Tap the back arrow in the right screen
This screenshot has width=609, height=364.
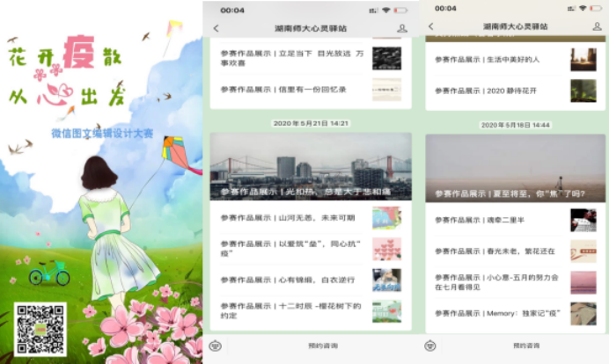coord(430,27)
